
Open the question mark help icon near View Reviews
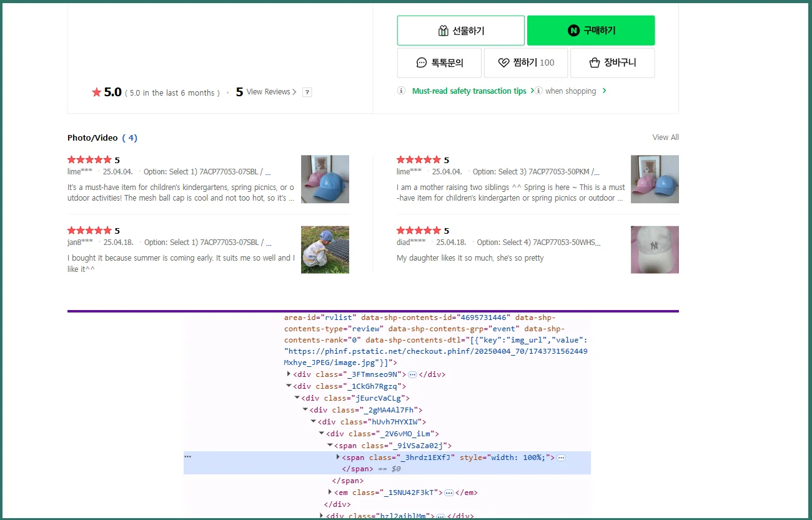click(x=307, y=92)
